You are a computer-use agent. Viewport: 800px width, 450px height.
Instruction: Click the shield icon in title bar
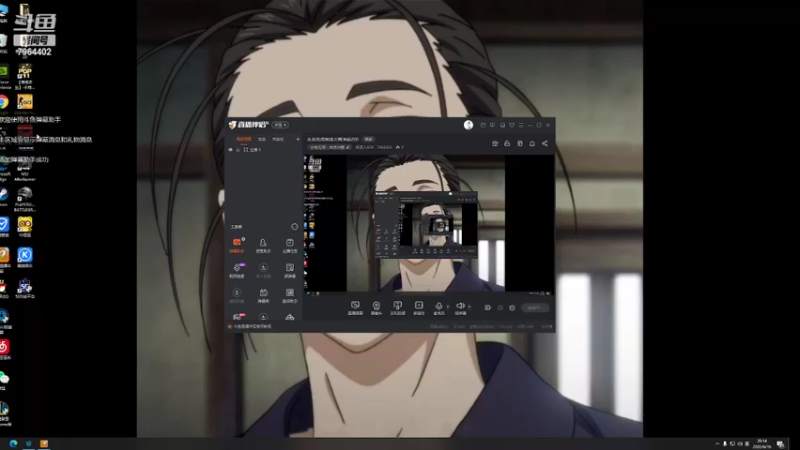(512, 125)
